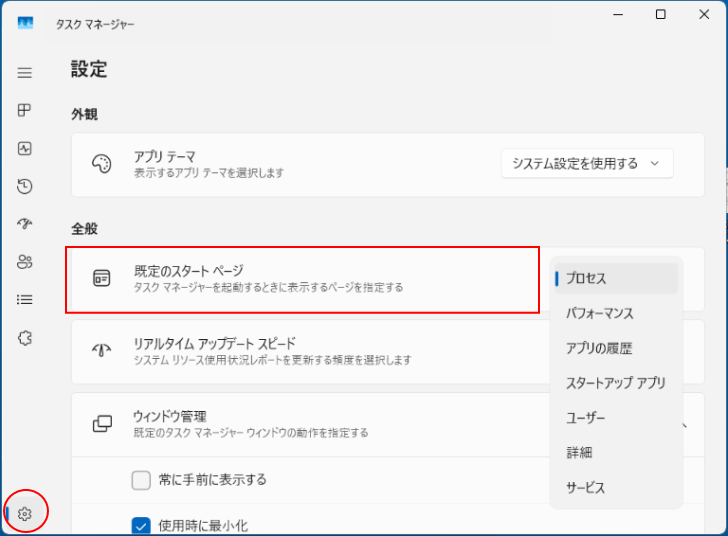Viewport: 728px width, 536px height.
Task: Click the 設定 page heading
Action: pos(89,69)
